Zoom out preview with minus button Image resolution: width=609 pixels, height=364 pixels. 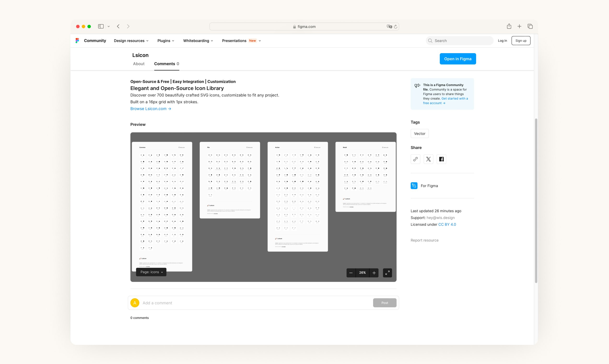(x=351, y=273)
